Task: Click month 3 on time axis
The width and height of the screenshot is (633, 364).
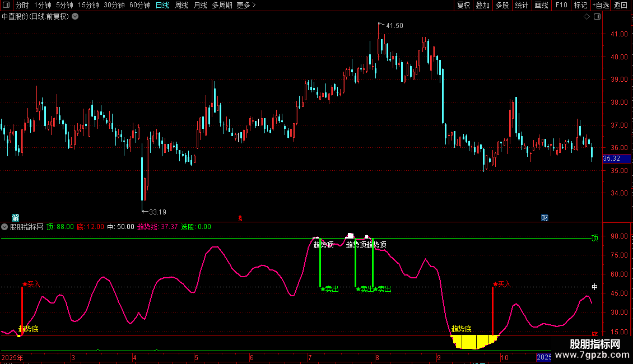Action: click(73, 357)
